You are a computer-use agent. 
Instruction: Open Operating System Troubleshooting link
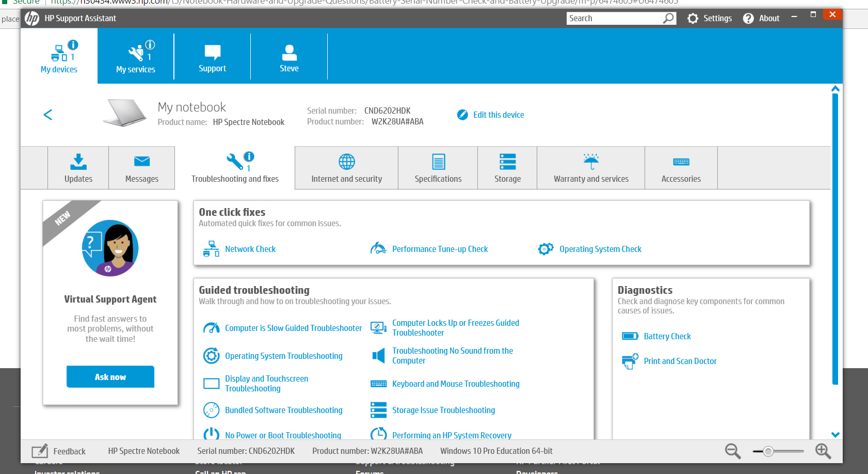coord(284,356)
